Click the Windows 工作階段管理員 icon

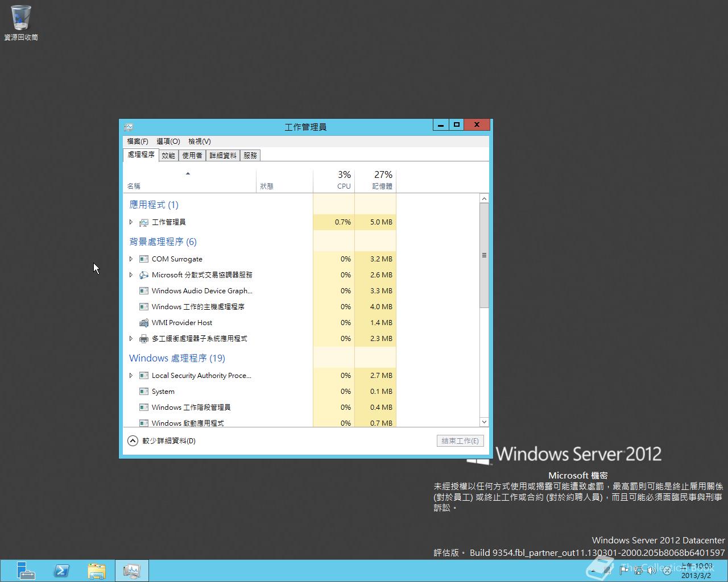(144, 408)
